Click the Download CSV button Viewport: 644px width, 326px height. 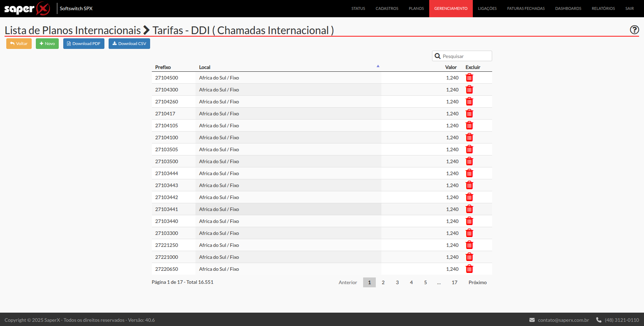point(129,44)
